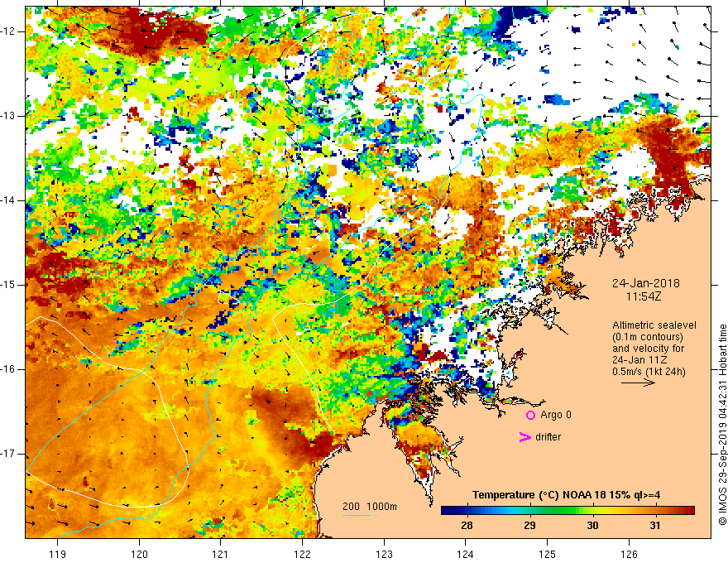Click the longitude axis label '123'
Image resolution: width=728 pixels, height=563 pixels.
384,554
